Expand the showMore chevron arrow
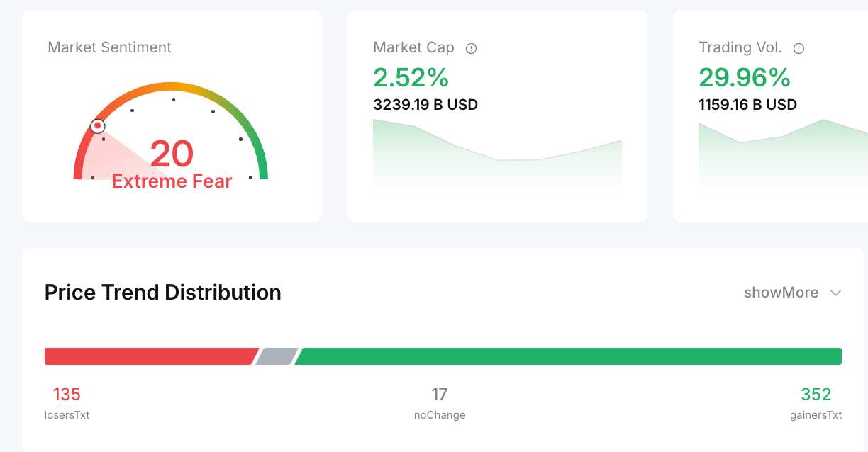868x452 pixels. 835,293
